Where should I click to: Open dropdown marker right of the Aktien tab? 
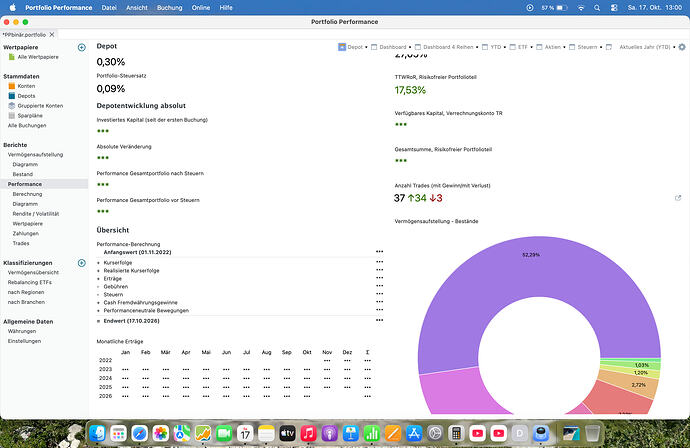click(x=564, y=48)
